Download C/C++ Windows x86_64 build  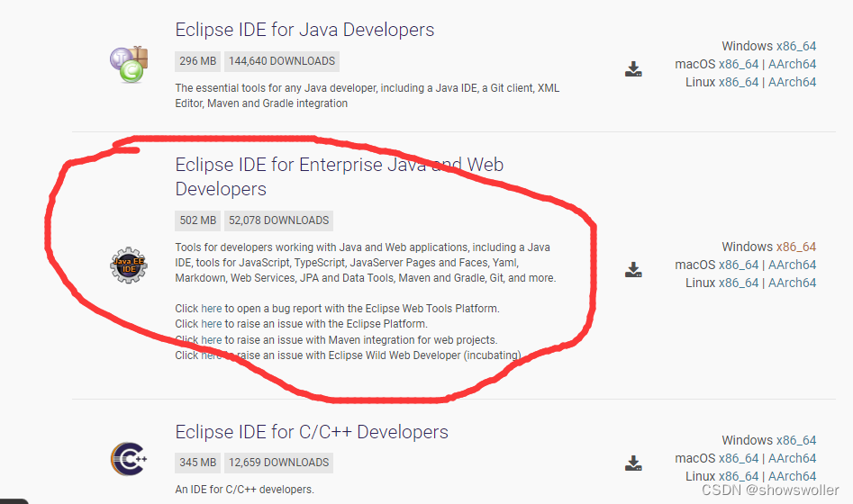pos(796,440)
